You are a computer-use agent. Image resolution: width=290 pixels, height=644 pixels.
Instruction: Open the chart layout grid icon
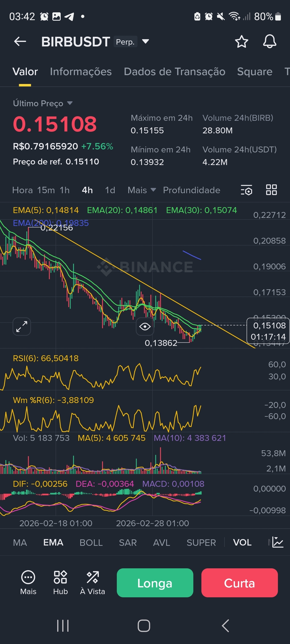[x=271, y=190]
